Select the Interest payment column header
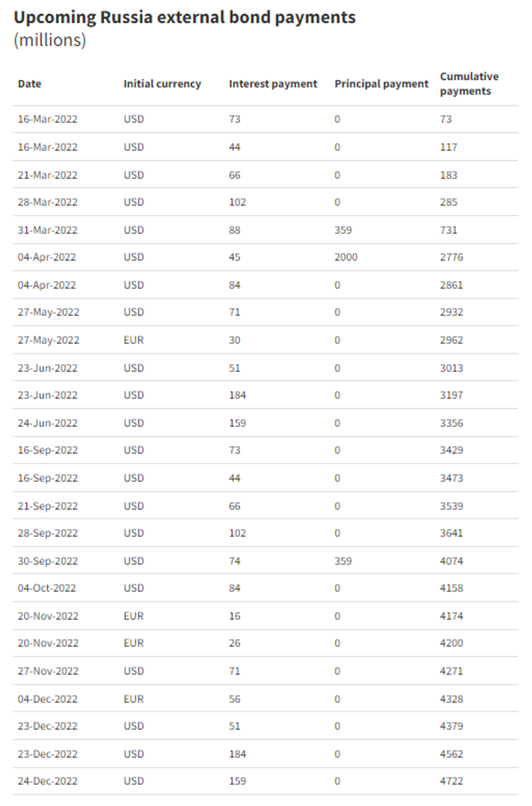The width and height of the screenshot is (532, 806). pyautogui.click(x=273, y=84)
